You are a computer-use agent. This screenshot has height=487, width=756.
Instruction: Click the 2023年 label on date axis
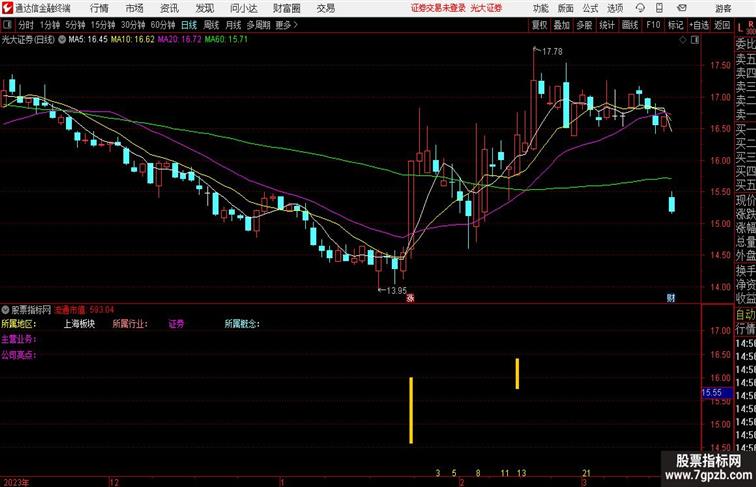15,482
